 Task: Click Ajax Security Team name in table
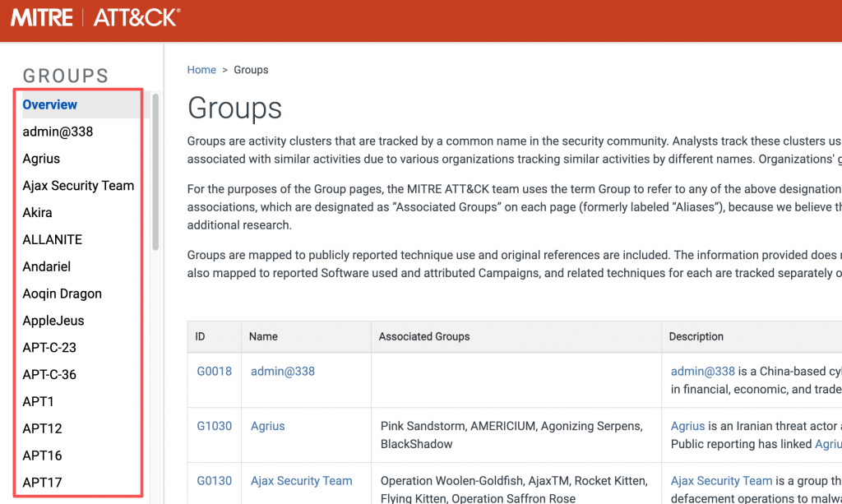click(301, 481)
